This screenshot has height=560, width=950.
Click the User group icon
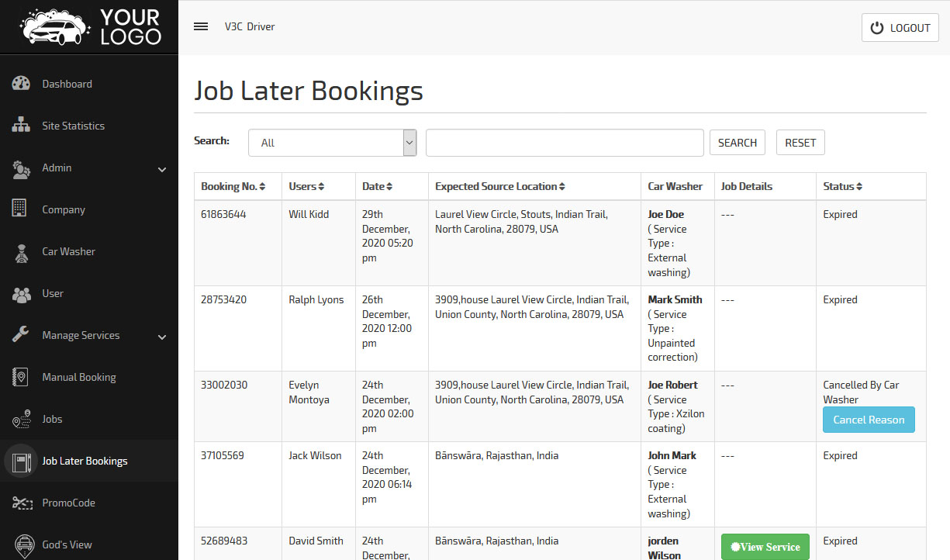point(21,293)
